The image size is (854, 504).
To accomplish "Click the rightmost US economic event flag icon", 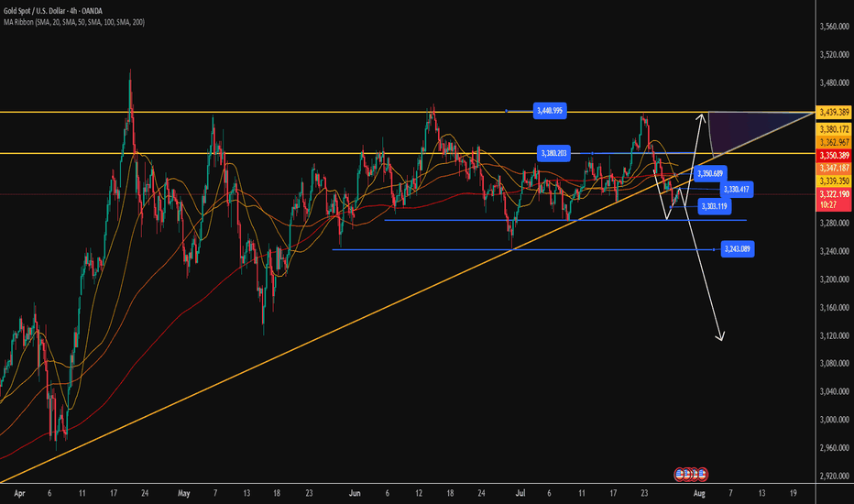I will 703,474.
